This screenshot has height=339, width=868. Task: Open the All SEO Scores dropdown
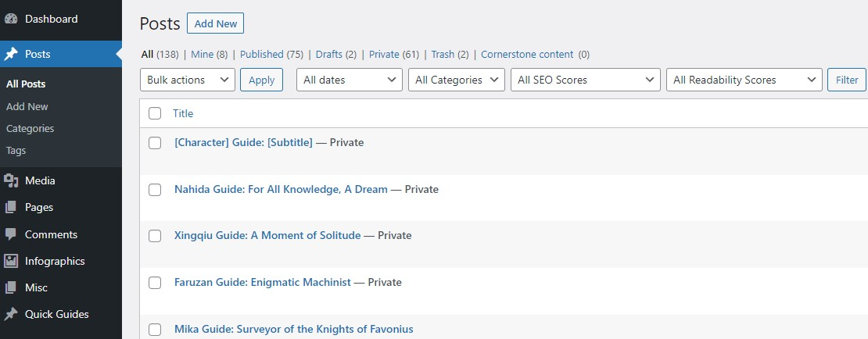pos(585,80)
